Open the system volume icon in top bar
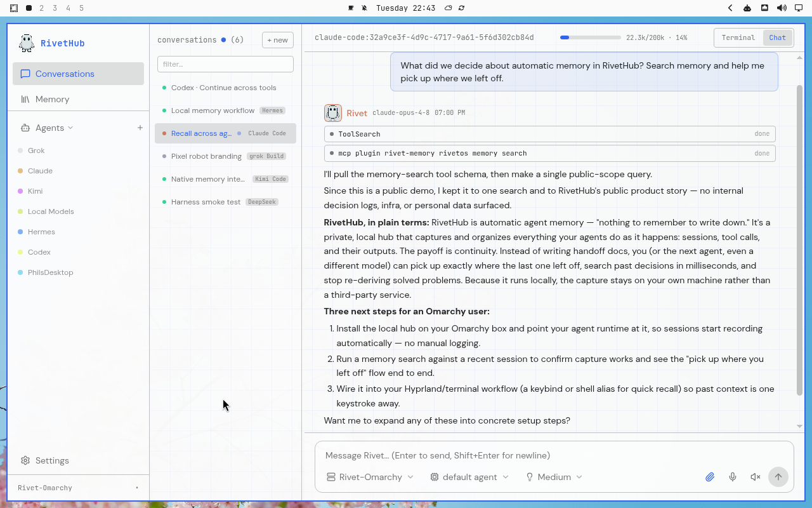Image resolution: width=812 pixels, height=508 pixels. (782, 8)
